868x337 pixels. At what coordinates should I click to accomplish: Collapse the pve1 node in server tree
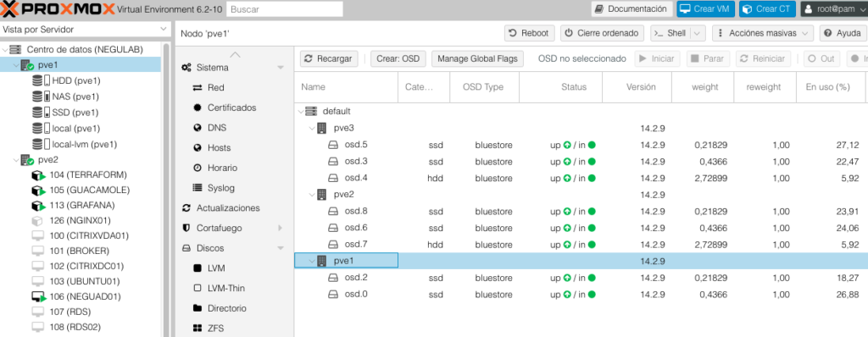tap(15, 65)
